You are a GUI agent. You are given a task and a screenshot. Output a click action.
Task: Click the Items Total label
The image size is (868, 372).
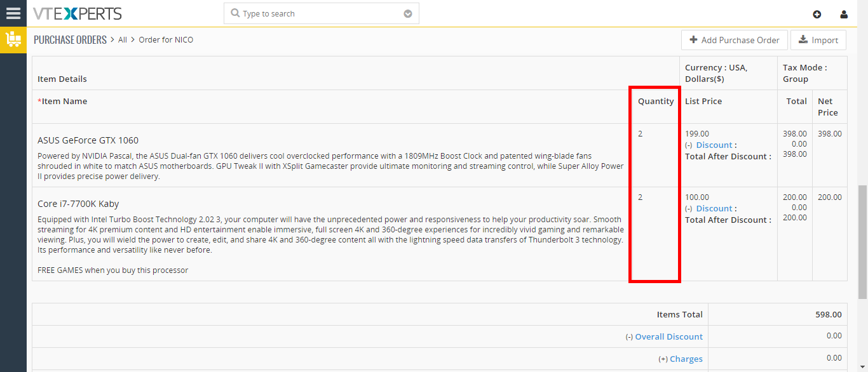tap(680, 314)
